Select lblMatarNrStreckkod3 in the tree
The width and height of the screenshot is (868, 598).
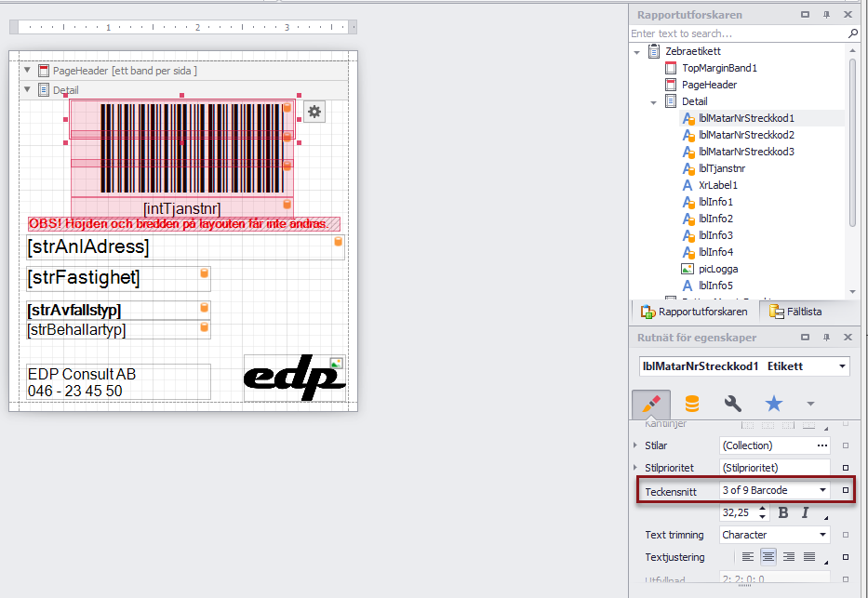point(746,152)
